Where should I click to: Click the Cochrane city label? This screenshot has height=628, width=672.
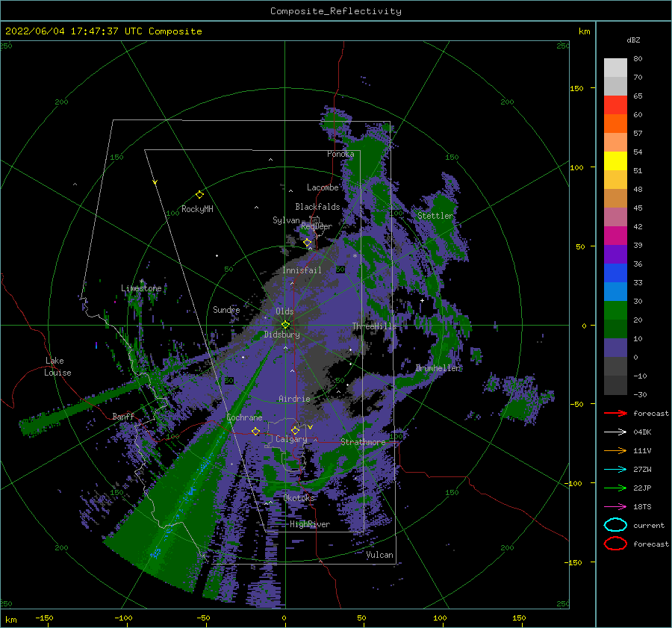244,417
